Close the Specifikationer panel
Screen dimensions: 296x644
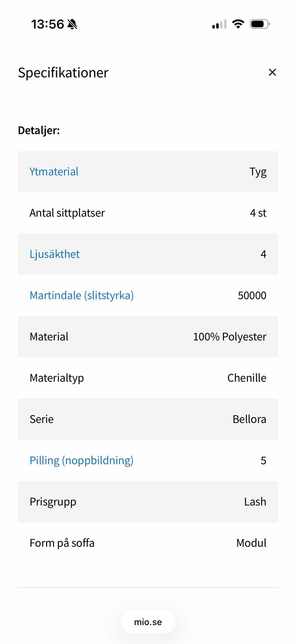click(x=272, y=73)
